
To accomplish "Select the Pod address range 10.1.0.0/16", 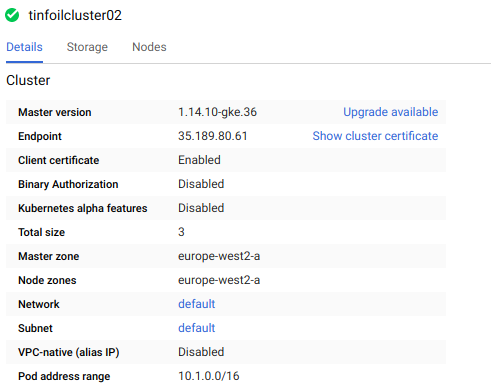I will 209,376.
